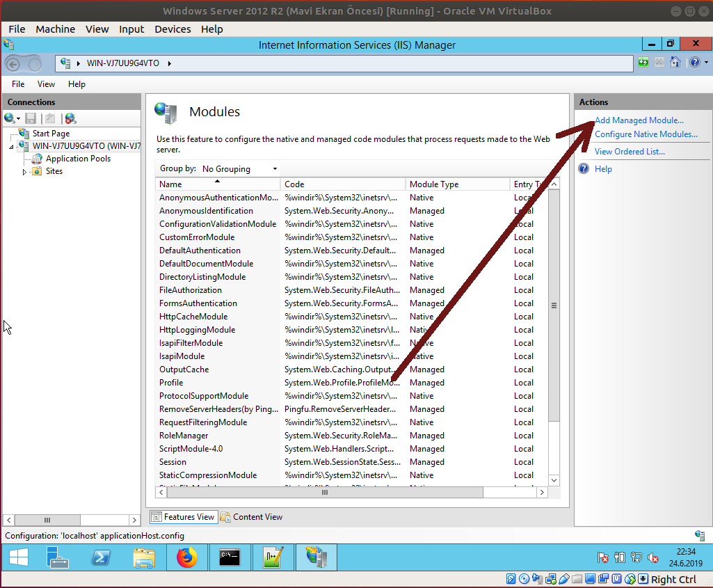
Task: Select the OutputCache module row
Action: point(351,370)
